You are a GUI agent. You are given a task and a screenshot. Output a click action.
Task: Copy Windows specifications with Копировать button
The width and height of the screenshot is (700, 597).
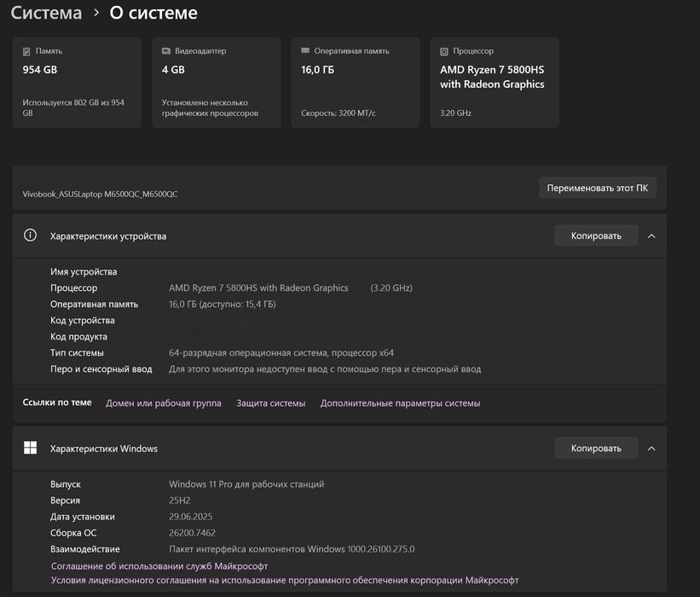(x=596, y=448)
